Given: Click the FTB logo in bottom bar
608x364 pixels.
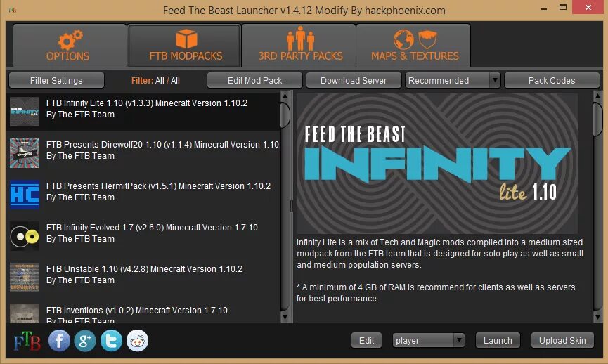Looking at the screenshot, I should 27,341.
